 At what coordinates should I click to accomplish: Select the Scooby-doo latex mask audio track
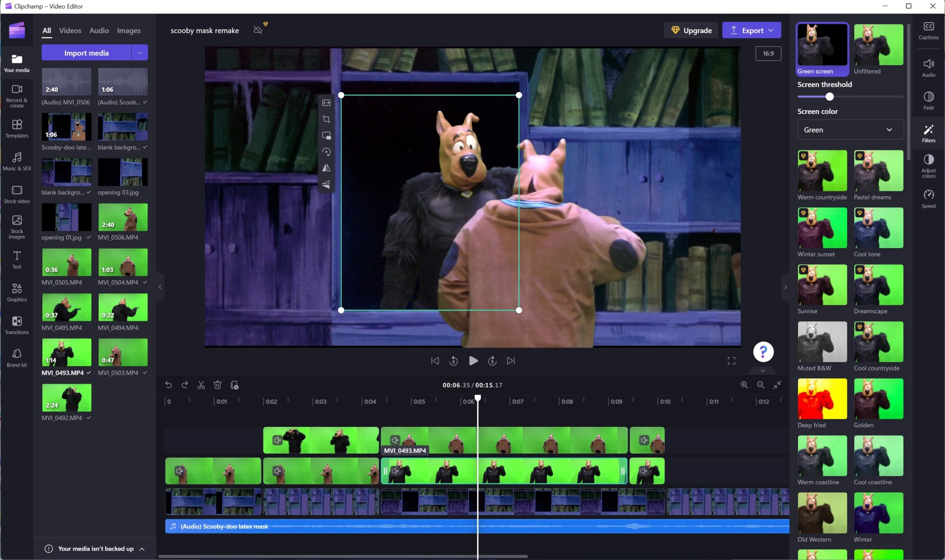[x=477, y=526]
